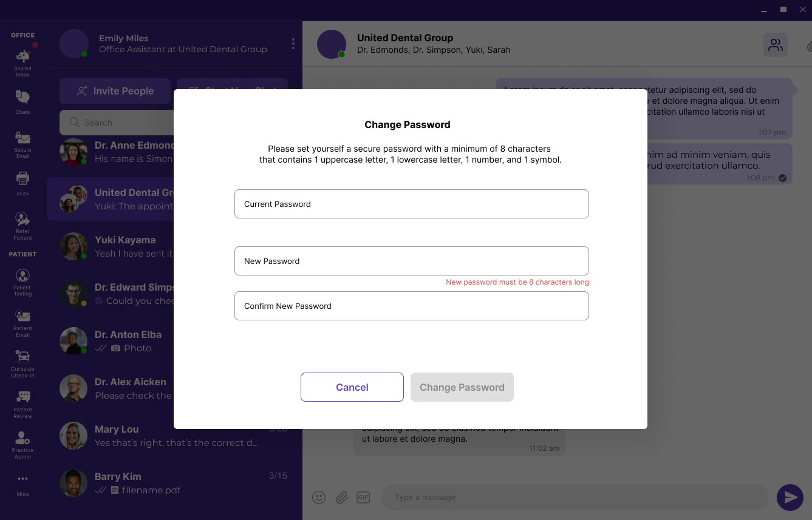Click the Current Password field

(411, 204)
